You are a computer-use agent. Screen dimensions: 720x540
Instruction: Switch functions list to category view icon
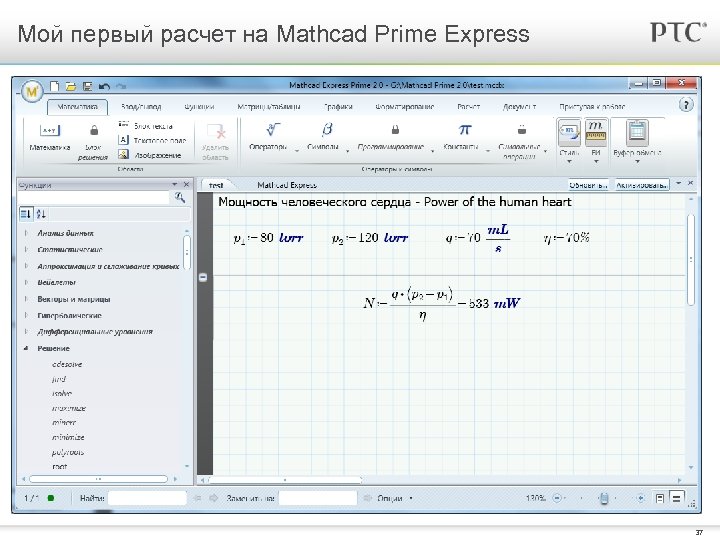26,214
